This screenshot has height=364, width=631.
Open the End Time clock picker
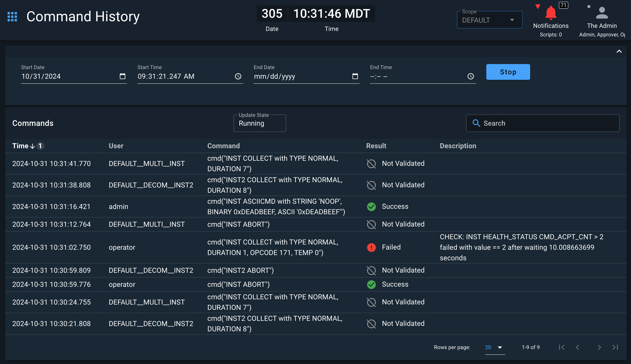point(471,76)
